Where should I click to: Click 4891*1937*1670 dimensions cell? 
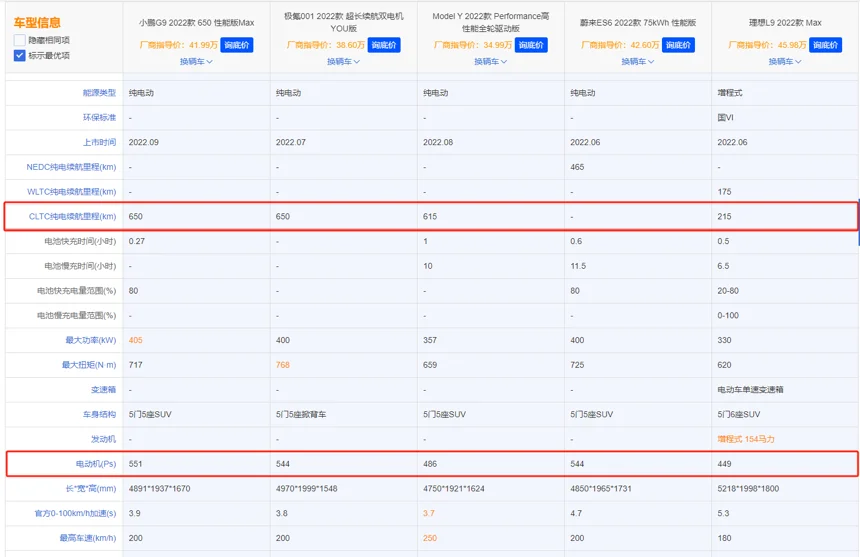[160, 488]
